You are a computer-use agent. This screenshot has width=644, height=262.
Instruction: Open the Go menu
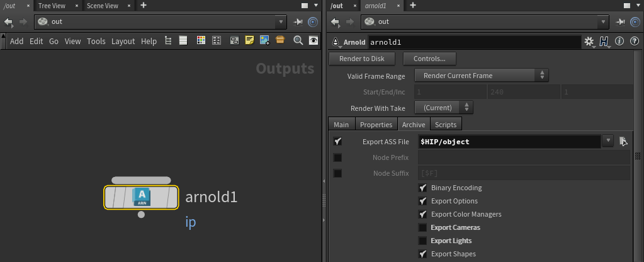54,41
